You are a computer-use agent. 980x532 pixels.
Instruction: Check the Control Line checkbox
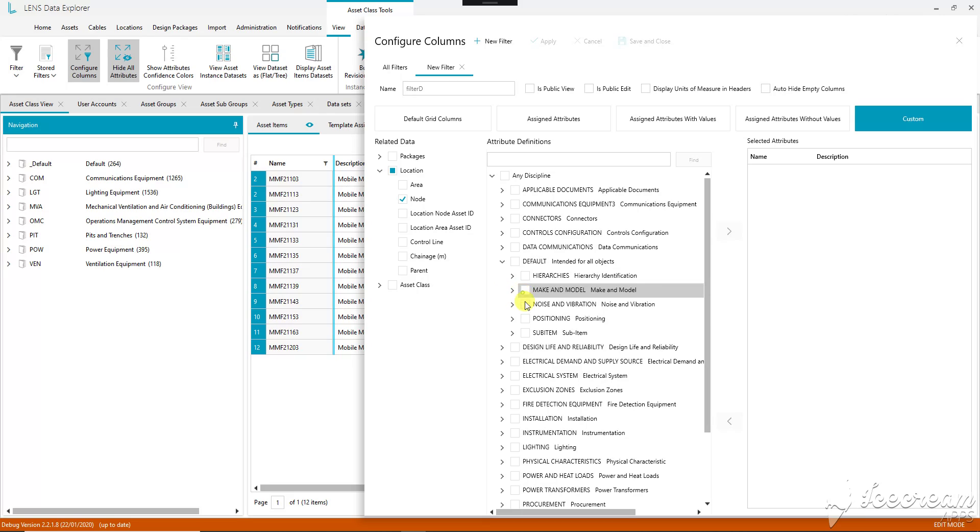point(403,242)
